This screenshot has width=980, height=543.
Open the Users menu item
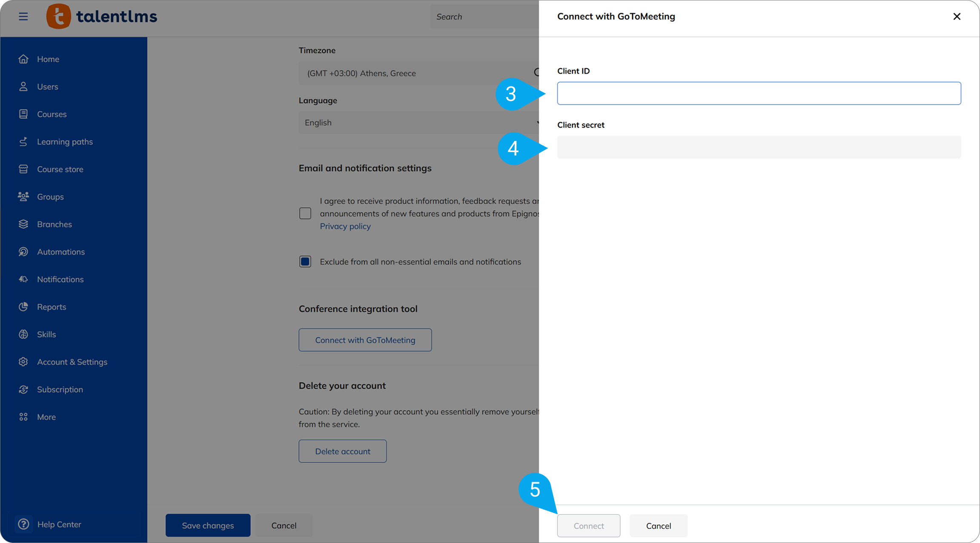47,87
